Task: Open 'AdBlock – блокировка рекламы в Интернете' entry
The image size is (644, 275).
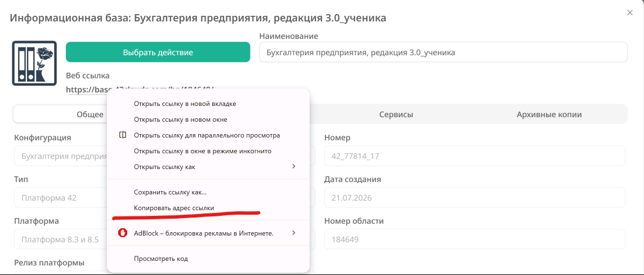Action: pyautogui.click(x=208, y=233)
